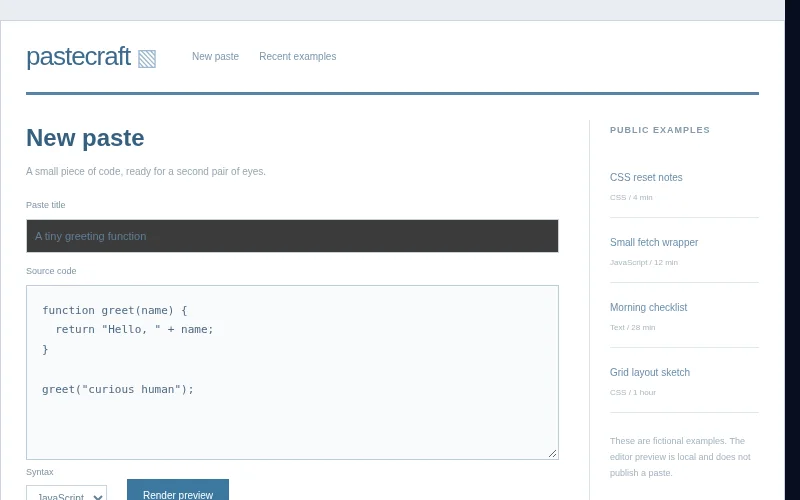The width and height of the screenshot is (800, 500).
Task: Open the Grid layout sketch example
Action: click(x=649, y=372)
